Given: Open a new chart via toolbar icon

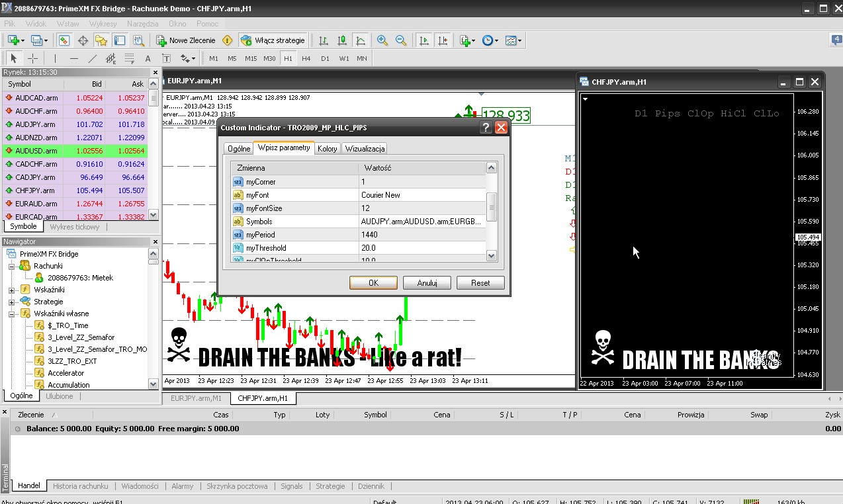Looking at the screenshot, I should [13, 40].
